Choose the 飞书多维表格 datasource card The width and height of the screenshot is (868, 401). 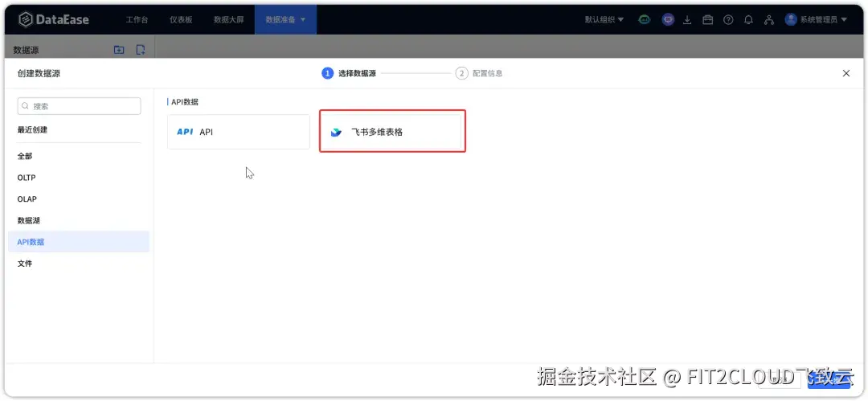[392, 132]
